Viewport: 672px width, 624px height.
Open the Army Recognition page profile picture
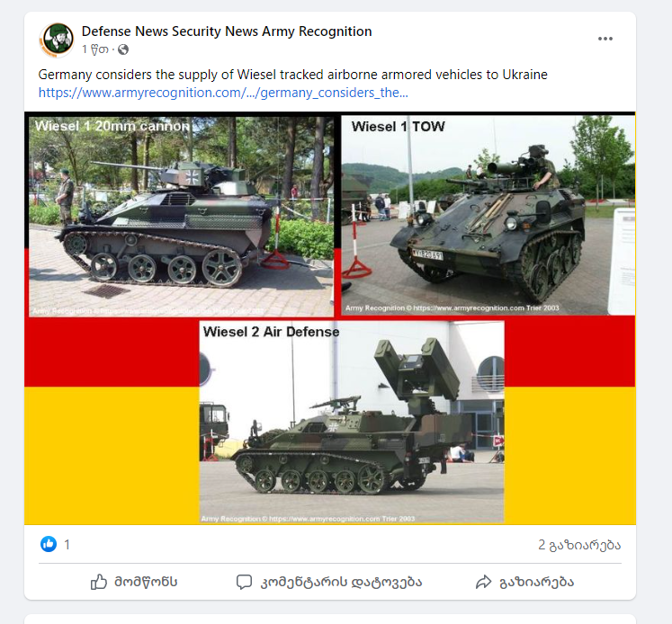click(x=57, y=40)
